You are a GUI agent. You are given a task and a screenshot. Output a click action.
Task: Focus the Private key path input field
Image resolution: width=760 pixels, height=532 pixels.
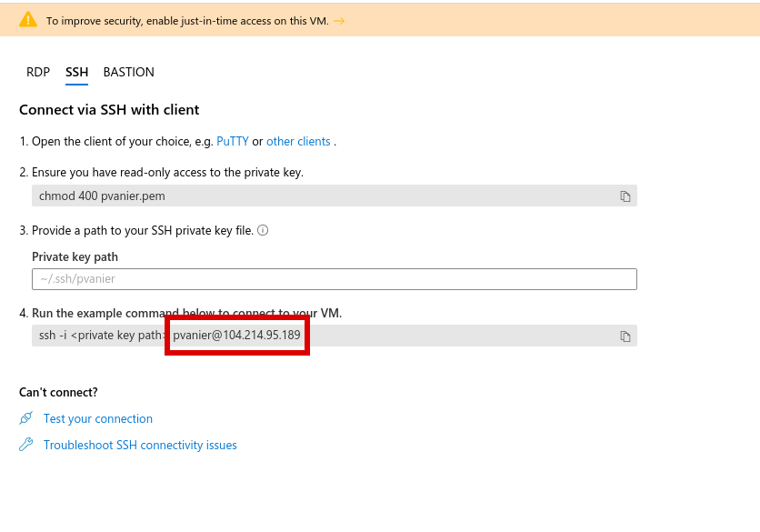click(335, 279)
